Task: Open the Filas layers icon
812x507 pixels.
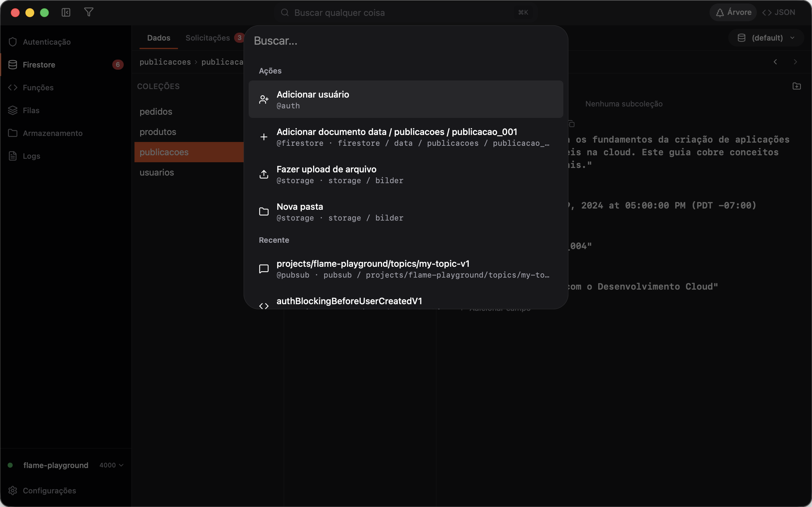Action: tap(13, 110)
